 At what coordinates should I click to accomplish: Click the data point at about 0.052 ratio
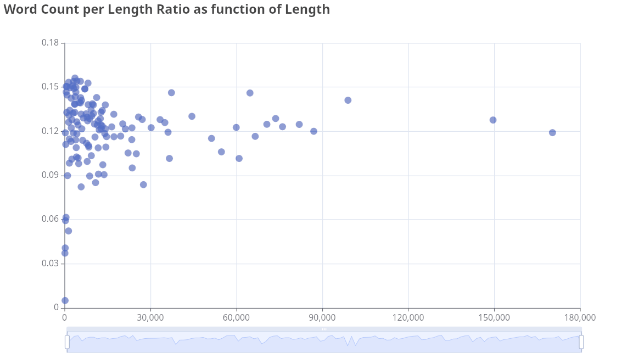point(68,231)
